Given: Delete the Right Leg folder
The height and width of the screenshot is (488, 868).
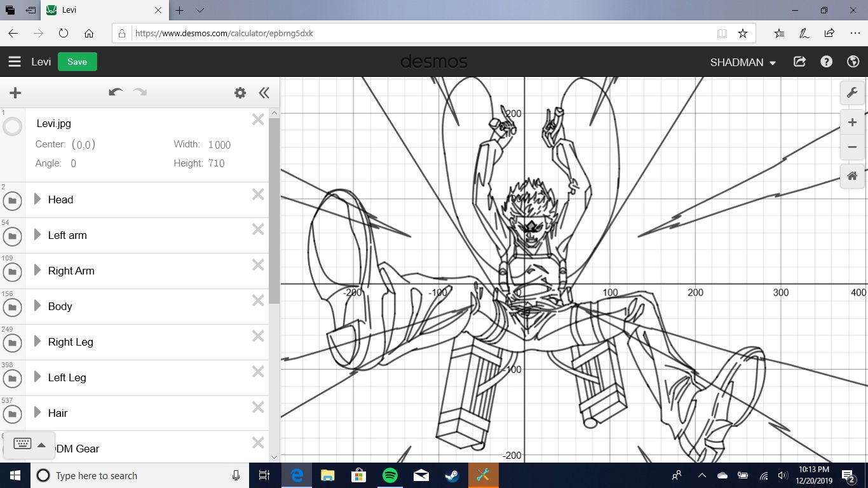Looking at the screenshot, I should [x=258, y=336].
